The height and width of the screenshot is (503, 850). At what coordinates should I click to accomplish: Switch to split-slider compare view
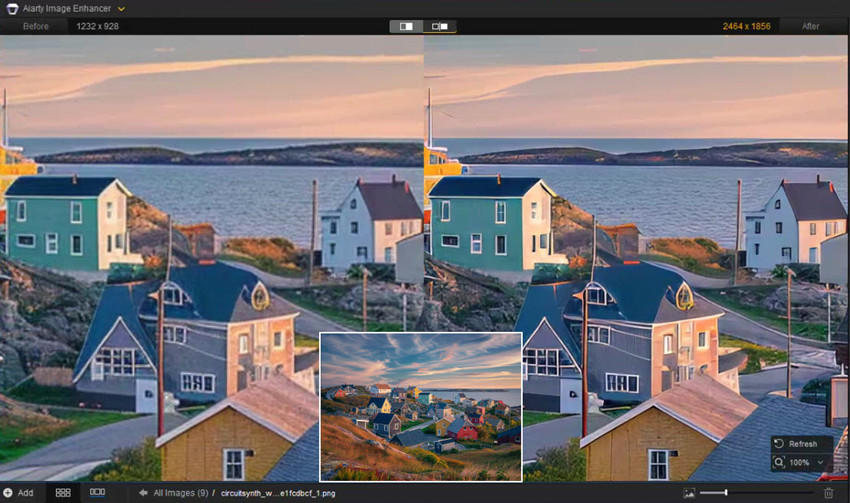point(439,26)
